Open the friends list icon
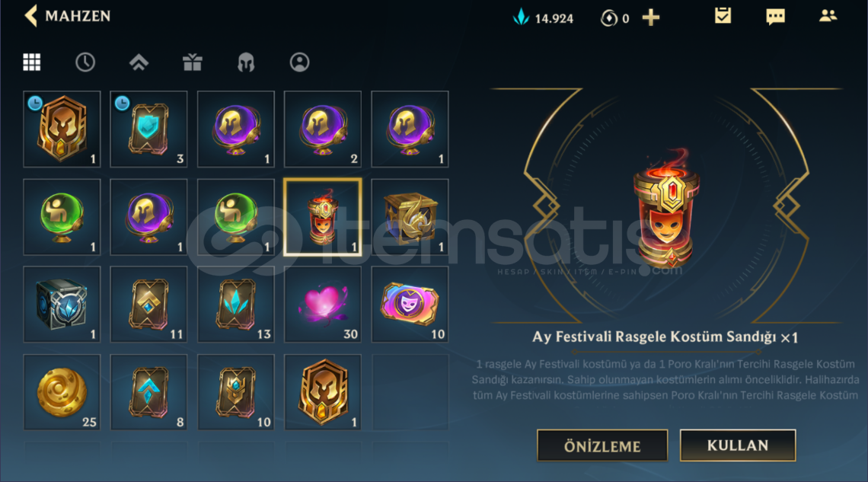 coord(828,15)
